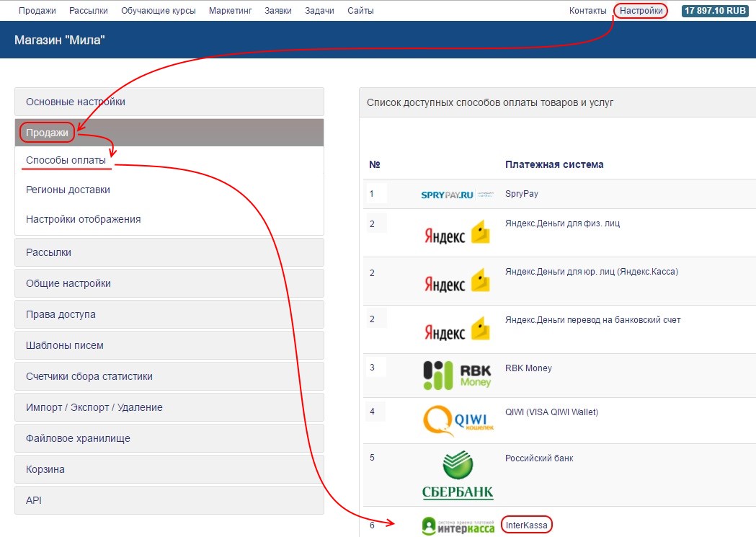The image size is (756, 537).
Task: Click the ИнтерКасса logo
Action: 458,526
